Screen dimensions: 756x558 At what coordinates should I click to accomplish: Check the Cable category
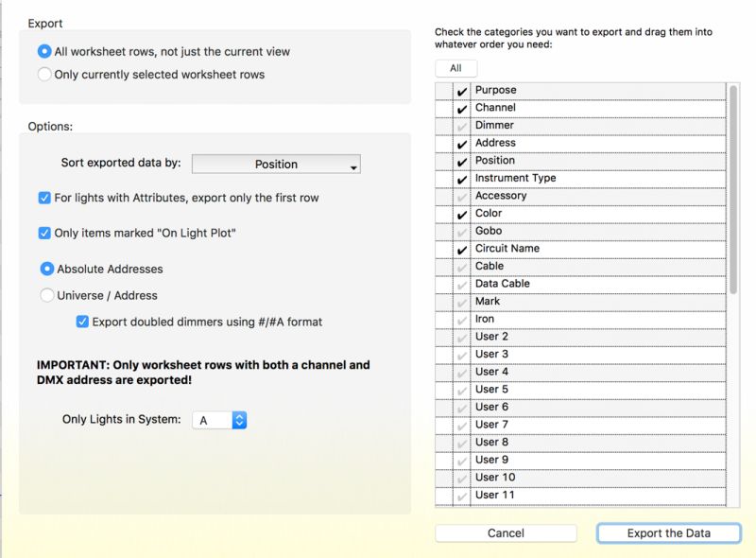click(462, 267)
